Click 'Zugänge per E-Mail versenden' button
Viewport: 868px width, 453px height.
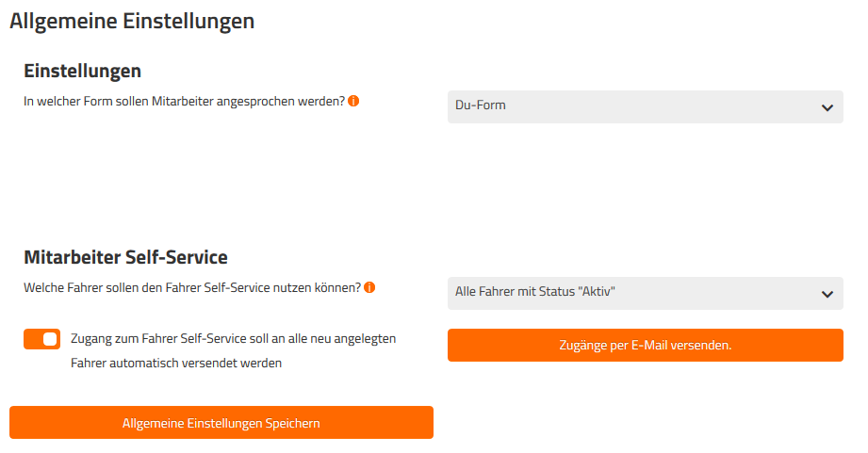[x=645, y=345]
